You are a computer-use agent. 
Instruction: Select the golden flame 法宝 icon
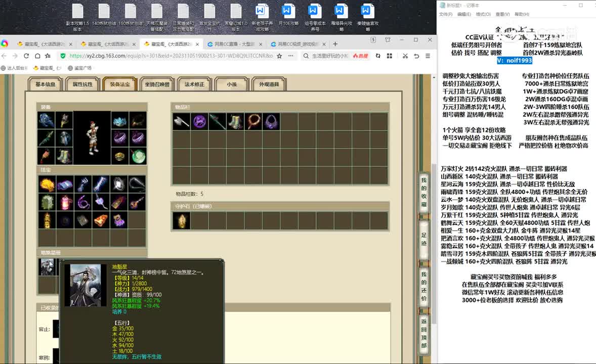(x=47, y=185)
